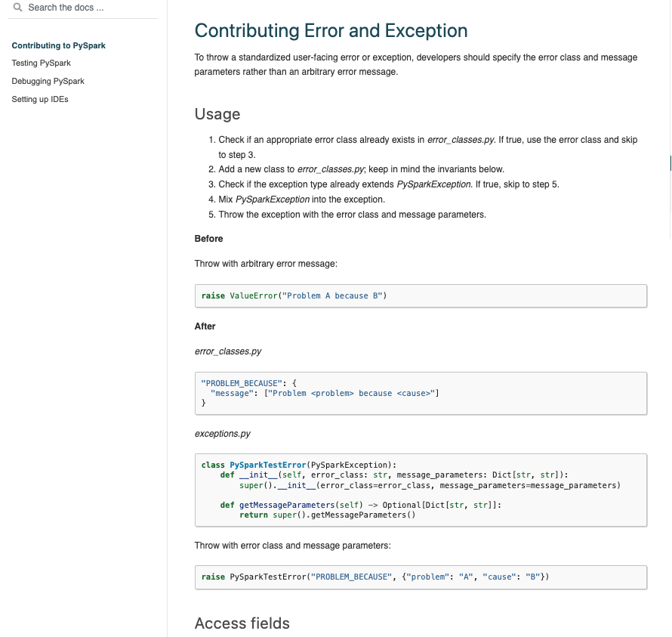Screen dimensions: 672x637
Task: Click the raise PySparkTestError code line
Action: pyautogui.click(x=375, y=577)
